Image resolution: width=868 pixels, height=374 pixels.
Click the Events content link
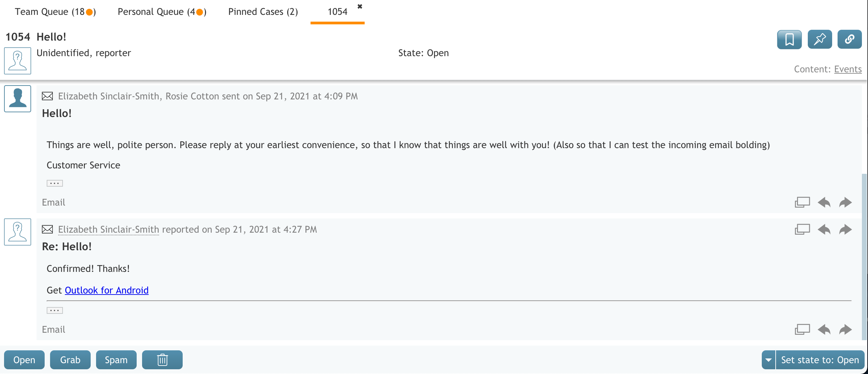(848, 69)
